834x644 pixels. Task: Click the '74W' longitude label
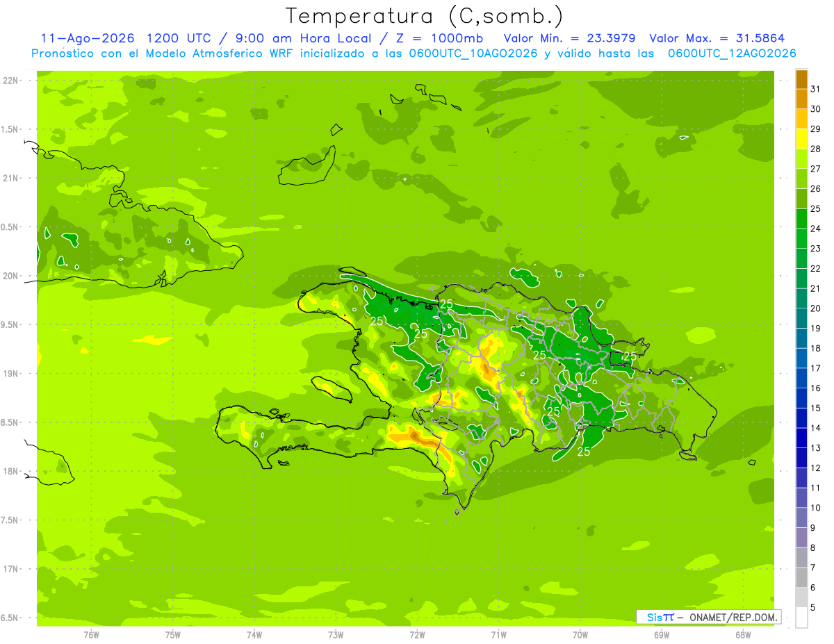[x=254, y=635]
